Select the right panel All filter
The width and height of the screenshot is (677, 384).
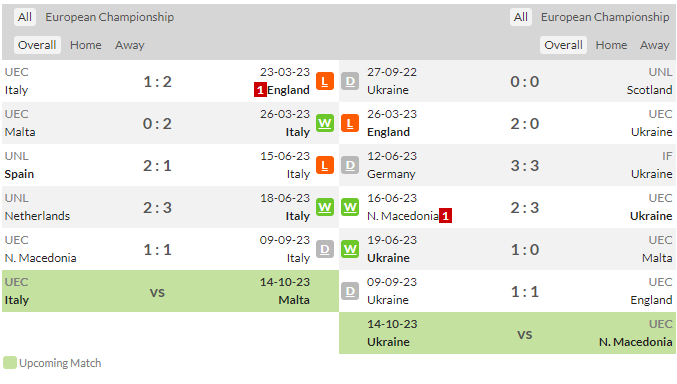coord(520,17)
